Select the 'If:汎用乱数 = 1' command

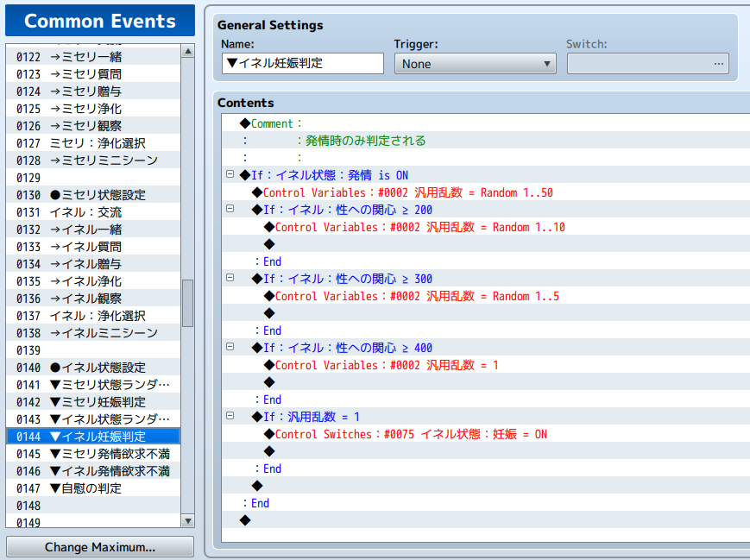point(486,417)
